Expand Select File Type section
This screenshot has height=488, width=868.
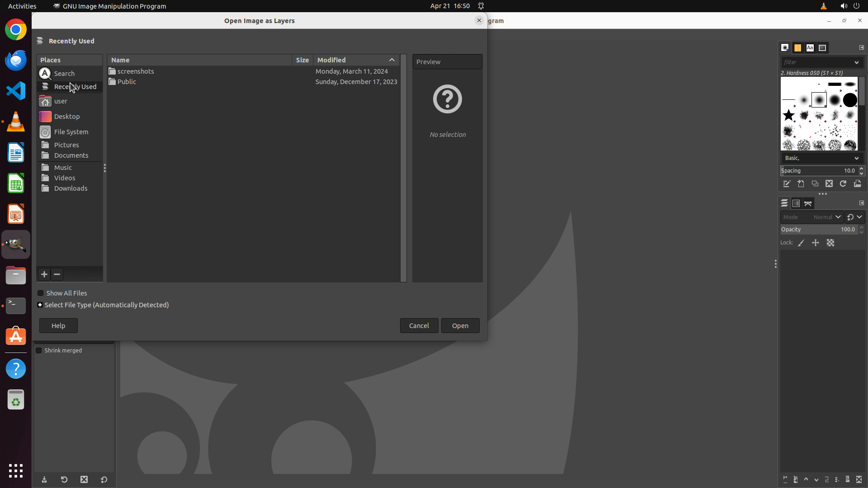[40, 305]
